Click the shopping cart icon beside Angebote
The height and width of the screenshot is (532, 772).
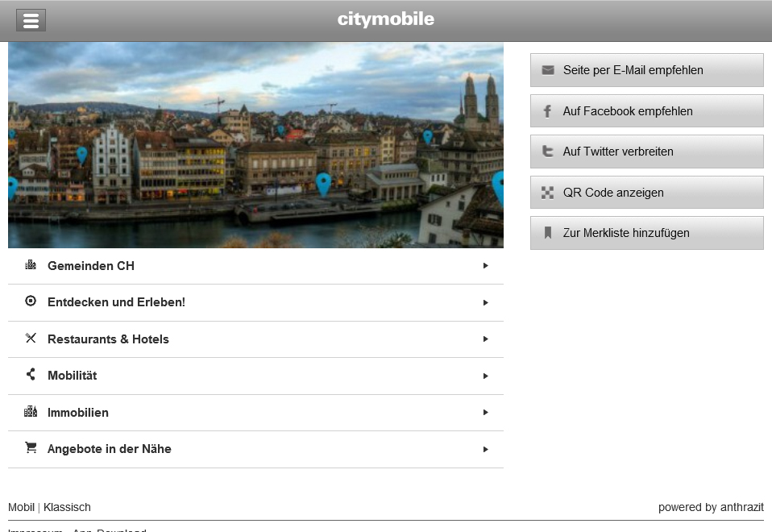coord(31,448)
